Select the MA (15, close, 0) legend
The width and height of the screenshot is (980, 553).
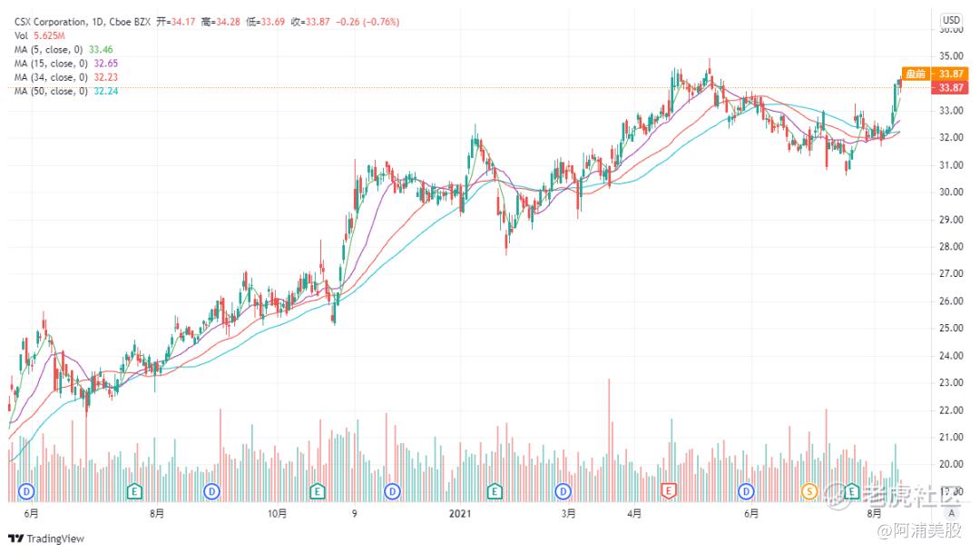tap(66, 64)
